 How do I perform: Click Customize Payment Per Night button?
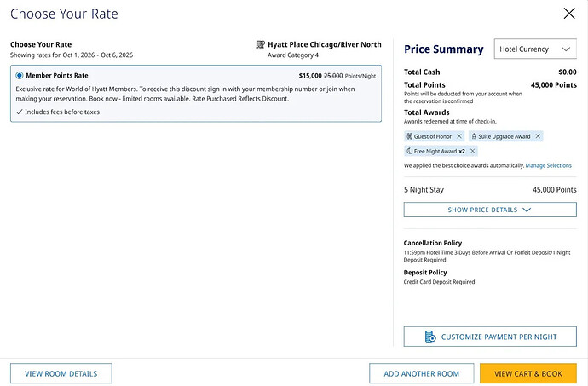[490, 337]
